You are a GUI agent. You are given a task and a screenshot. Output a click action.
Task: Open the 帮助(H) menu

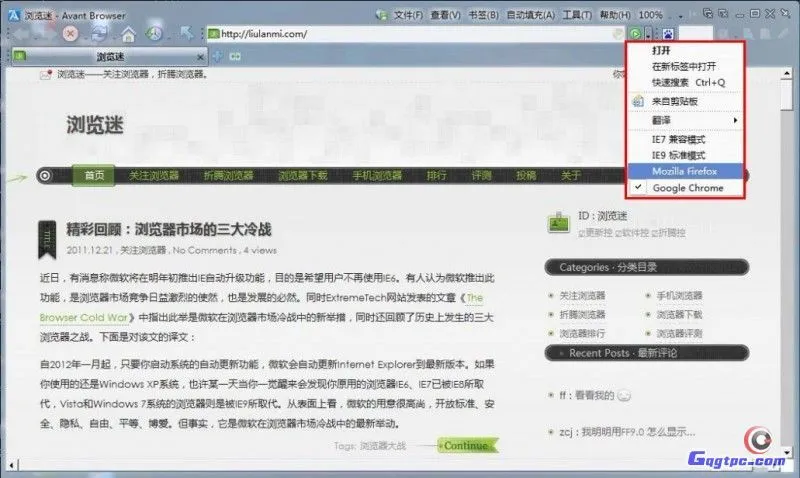(615, 15)
